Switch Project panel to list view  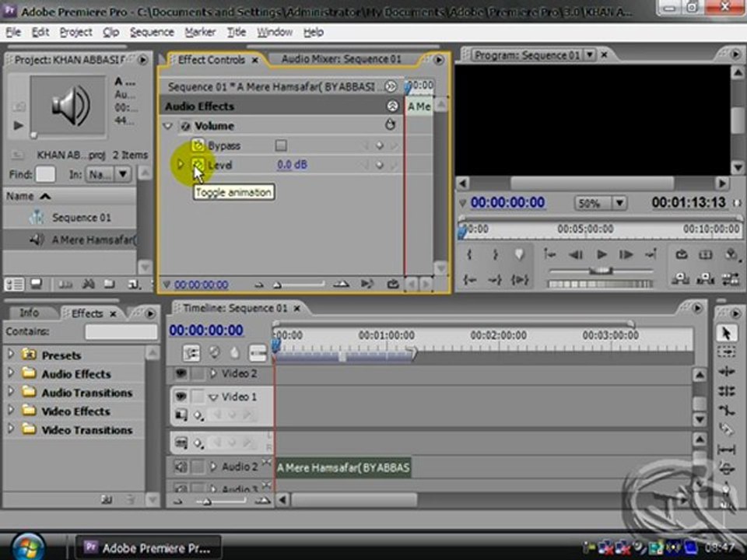[14, 285]
